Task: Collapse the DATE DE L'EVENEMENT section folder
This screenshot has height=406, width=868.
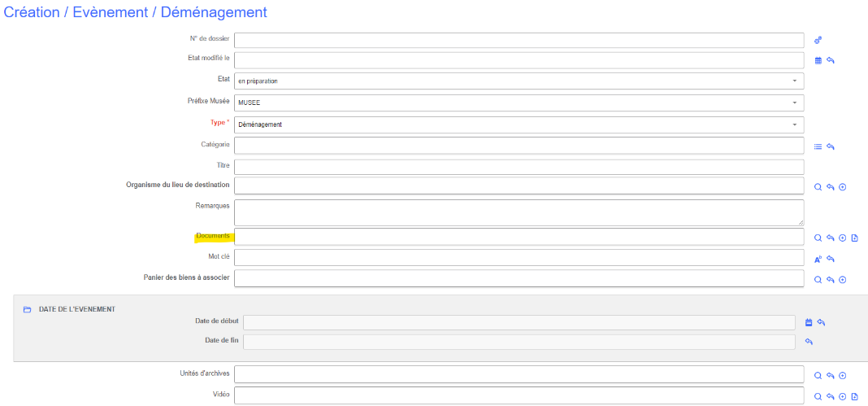Action: coord(27,309)
